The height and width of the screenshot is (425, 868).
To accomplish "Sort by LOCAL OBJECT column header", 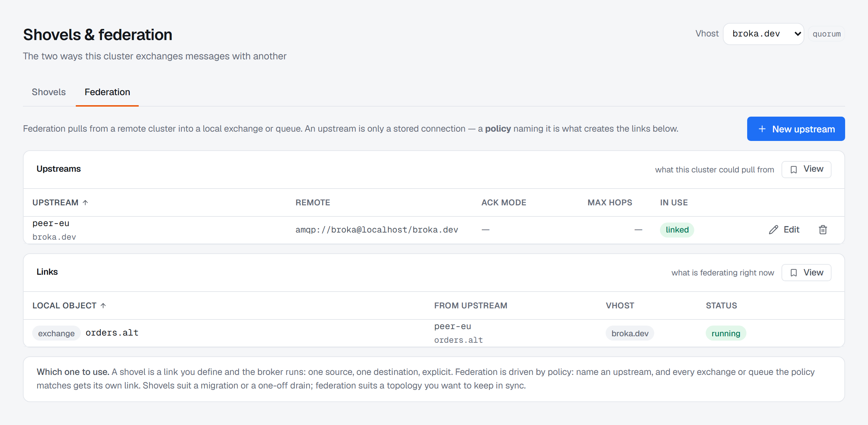I will 69,306.
